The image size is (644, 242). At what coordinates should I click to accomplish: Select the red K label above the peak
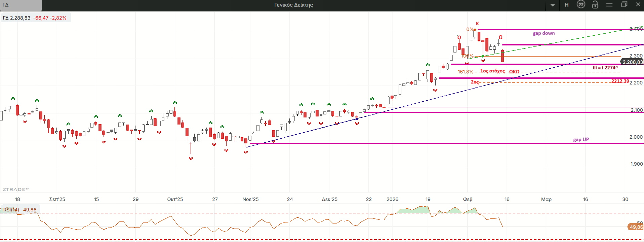click(477, 24)
